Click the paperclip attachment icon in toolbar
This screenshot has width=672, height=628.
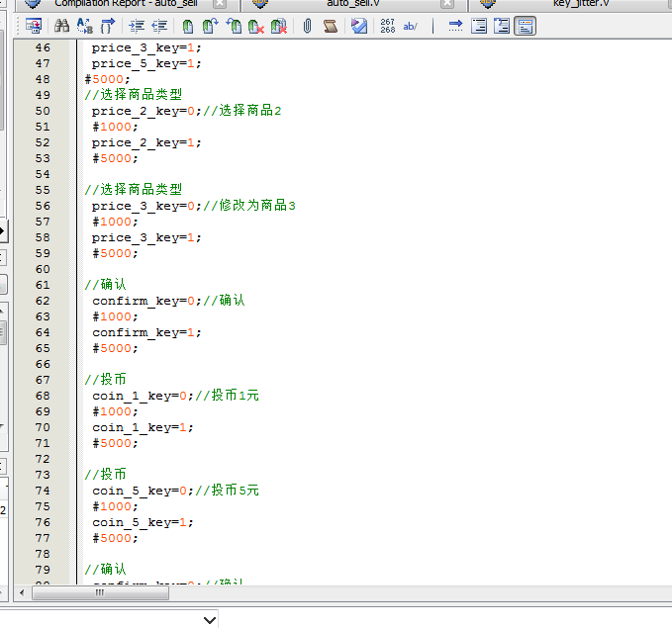tap(307, 26)
